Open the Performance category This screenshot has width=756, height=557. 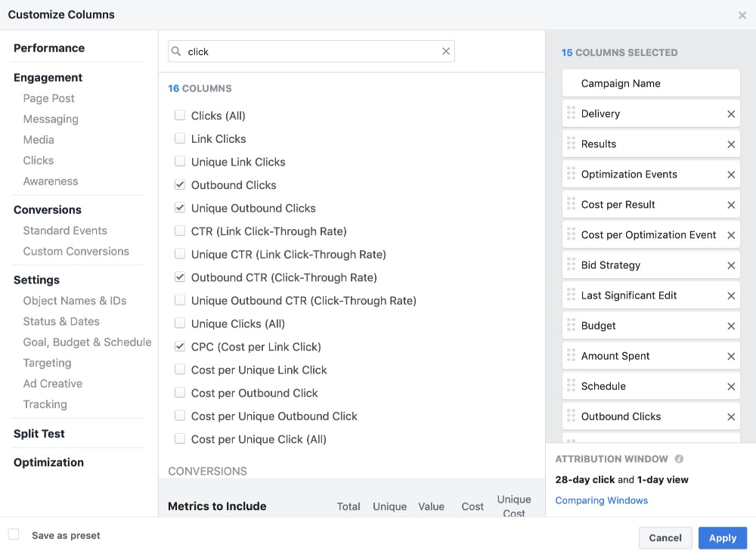[49, 48]
